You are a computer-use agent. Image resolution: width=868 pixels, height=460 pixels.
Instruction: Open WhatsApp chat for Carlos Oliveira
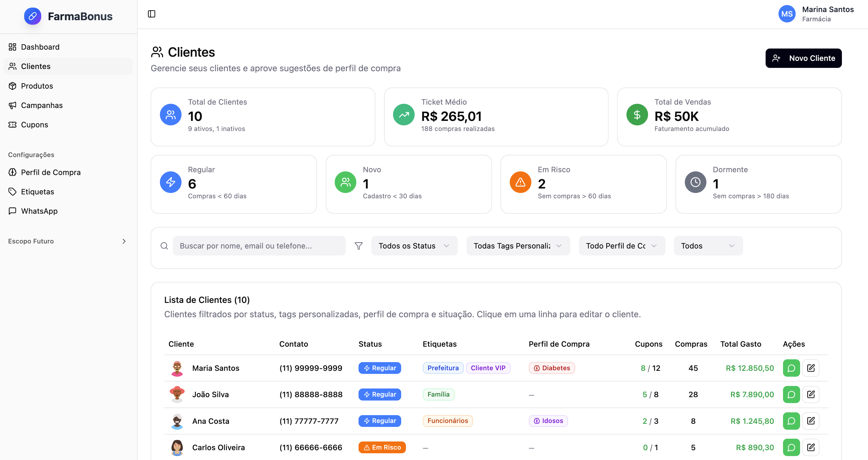click(791, 448)
